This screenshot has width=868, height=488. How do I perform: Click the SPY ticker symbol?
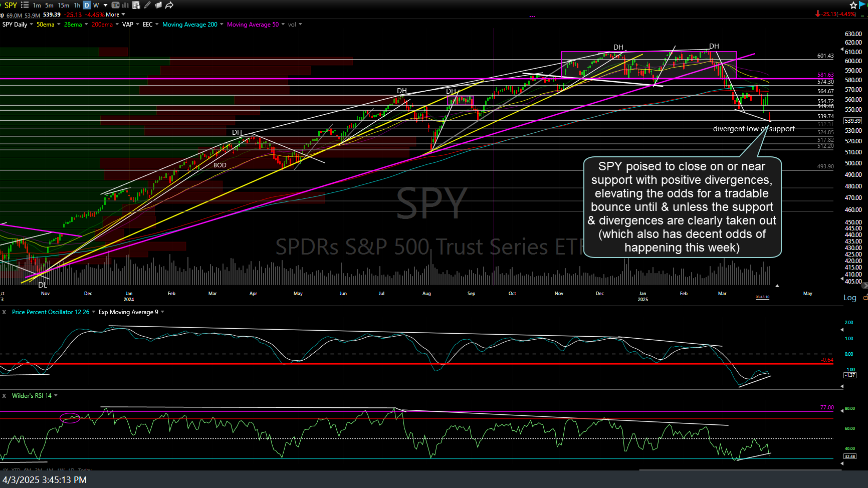(x=11, y=5)
